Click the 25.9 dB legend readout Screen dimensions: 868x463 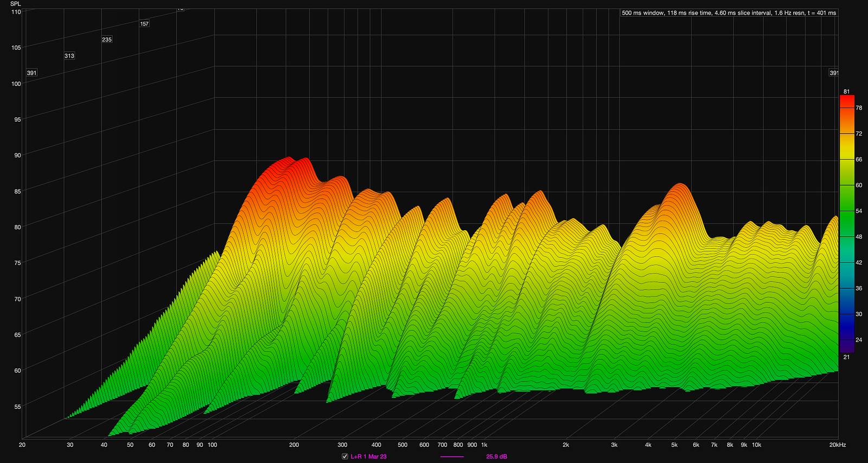tap(496, 456)
